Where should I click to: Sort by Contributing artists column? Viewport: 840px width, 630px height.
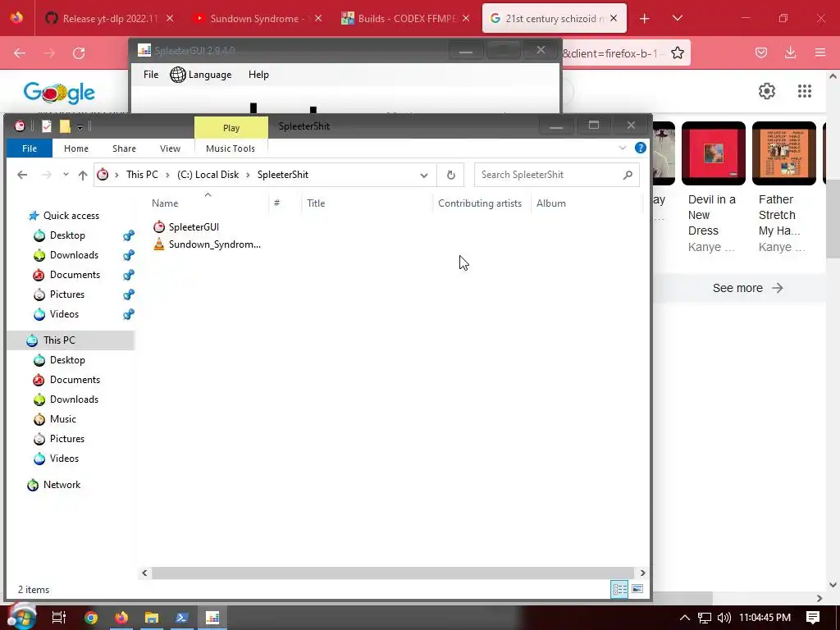point(480,203)
